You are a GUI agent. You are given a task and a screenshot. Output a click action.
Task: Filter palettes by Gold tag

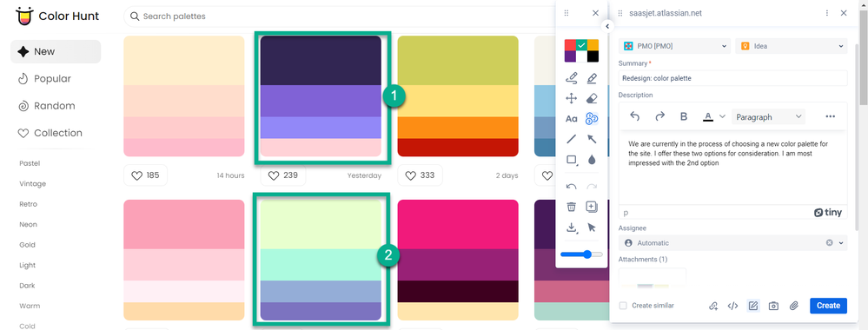[27, 245]
